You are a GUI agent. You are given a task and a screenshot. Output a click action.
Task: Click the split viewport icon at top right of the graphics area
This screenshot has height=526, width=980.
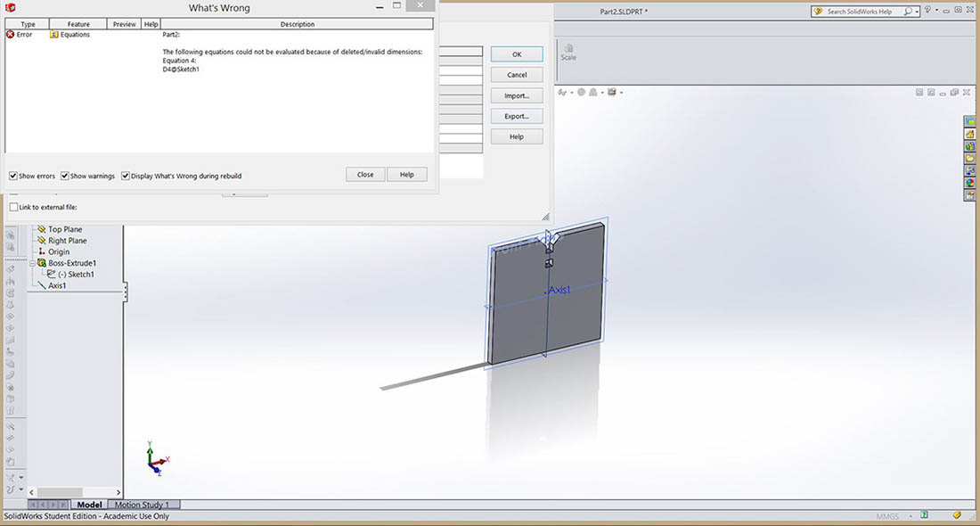[x=919, y=93]
